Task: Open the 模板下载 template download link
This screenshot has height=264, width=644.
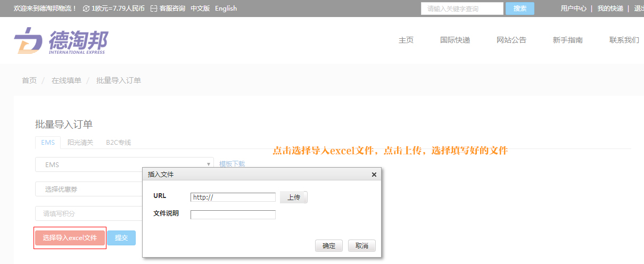Action: (x=232, y=164)
